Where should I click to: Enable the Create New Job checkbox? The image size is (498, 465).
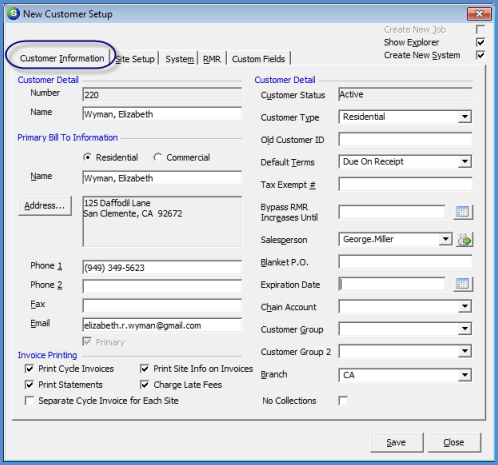(x=480, y=30)
